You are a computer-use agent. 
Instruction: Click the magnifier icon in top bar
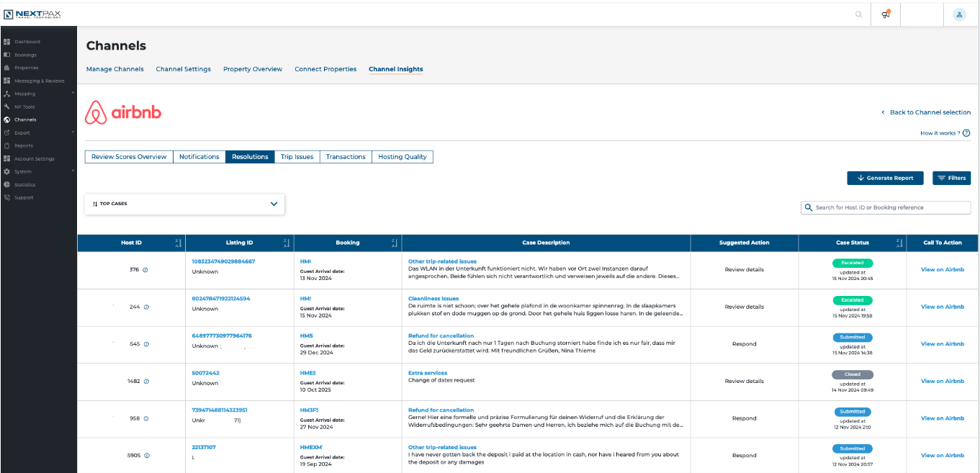click(x=858, y=14)
